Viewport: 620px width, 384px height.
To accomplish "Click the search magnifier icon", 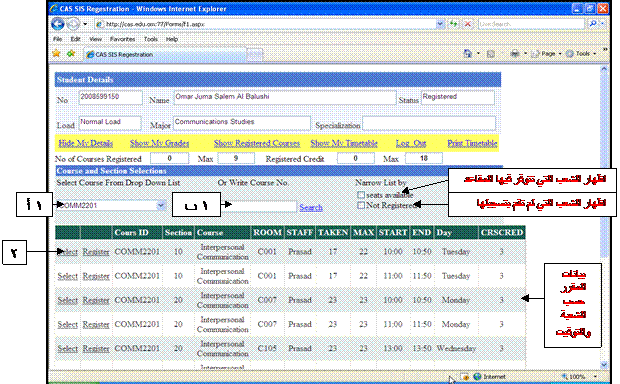I will click(x=593, y=24).
